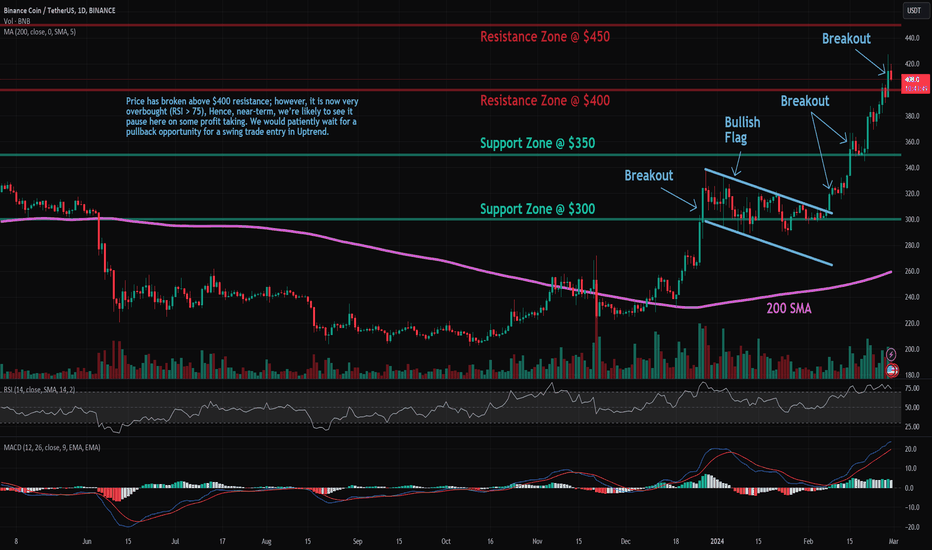Click the Mar date on time axis

tap(893, 542)
